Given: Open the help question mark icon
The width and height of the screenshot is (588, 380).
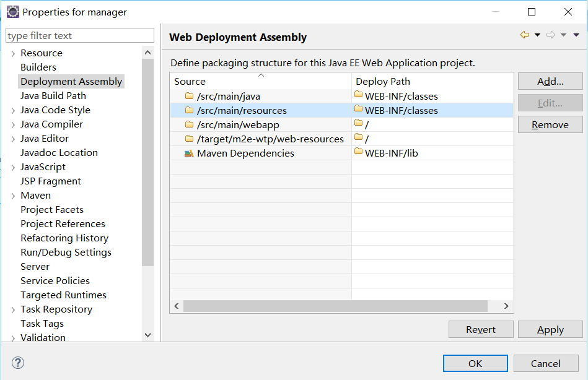Looking at the screenshot, I should [x=18, y=363].
